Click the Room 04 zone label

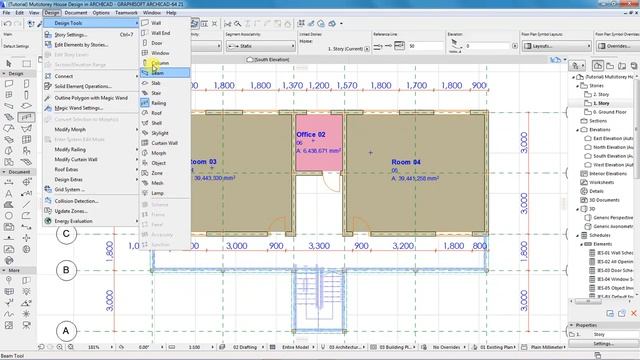(406, 162)
